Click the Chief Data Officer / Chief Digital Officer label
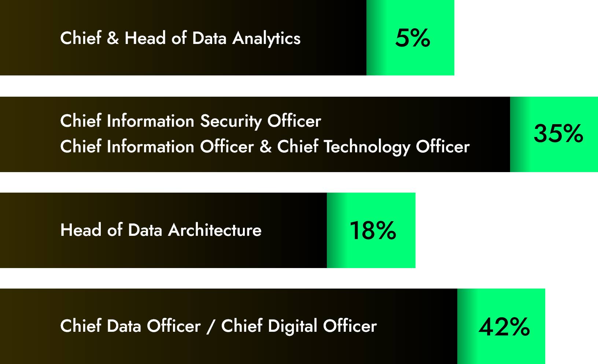 click(218, 326)
